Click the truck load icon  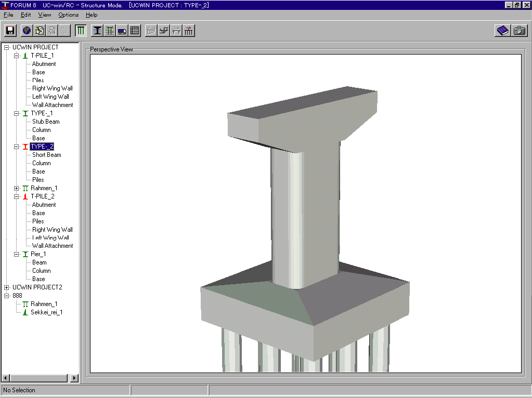(122, 31)
